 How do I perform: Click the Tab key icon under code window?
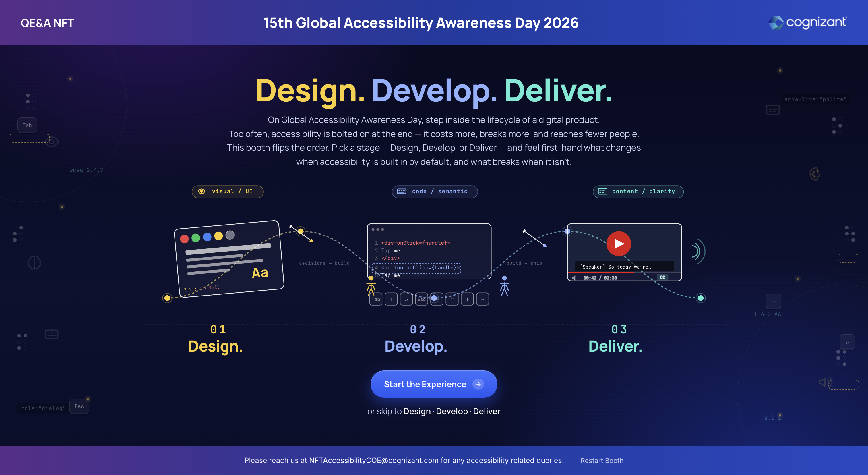pyautogui.click(x=376, y=299)
